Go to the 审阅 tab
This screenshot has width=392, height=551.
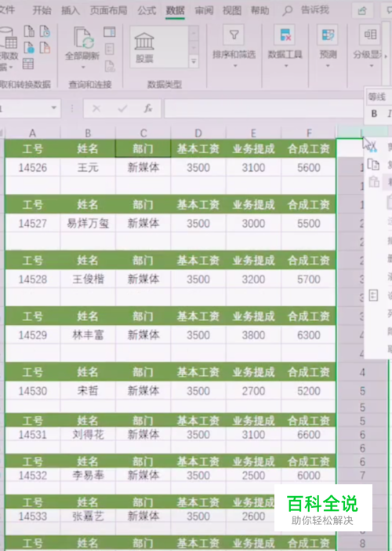(204, 10)
